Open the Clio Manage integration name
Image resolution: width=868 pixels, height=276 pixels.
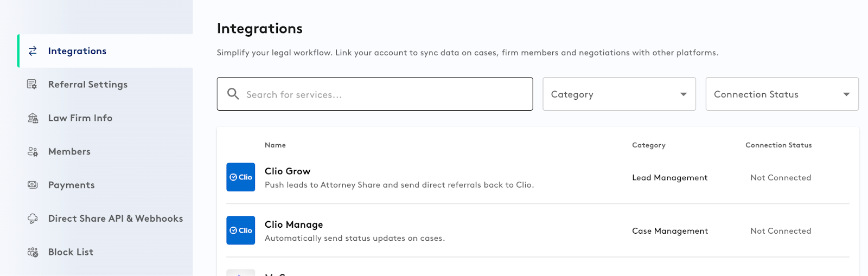(x=293, y=224)
